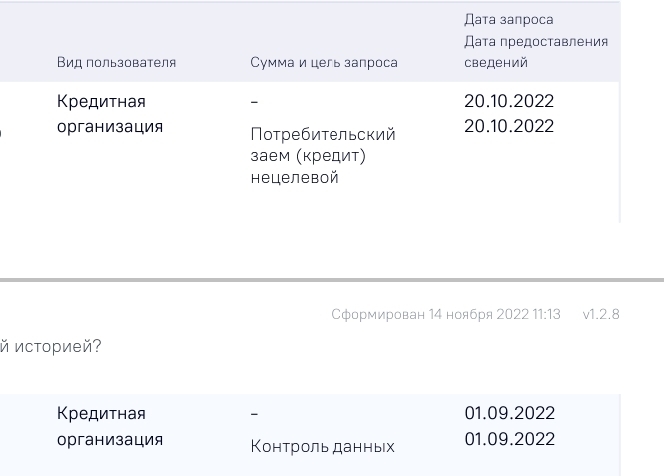Click the word 'заем' in the loan purpose
The image size is (664, 476).
[x=271, y=156]
